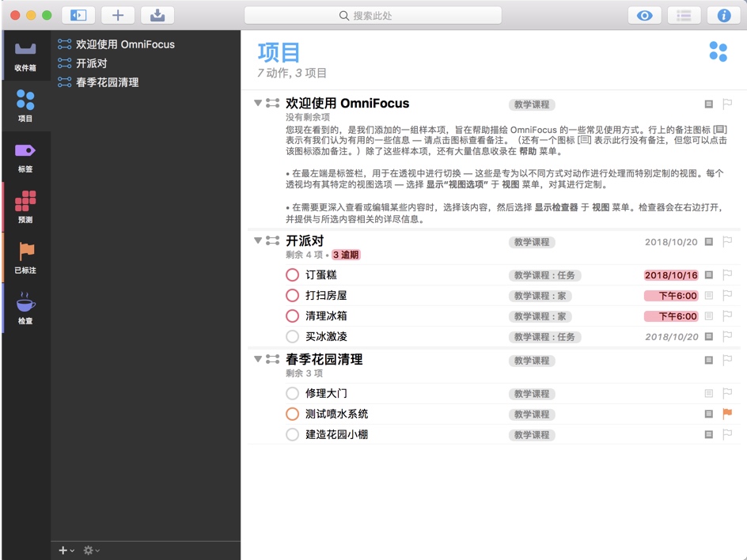Switch to the 项目 projects perspective
The width and height of the screenshot is (747, 560).
[x=25, y=106]
